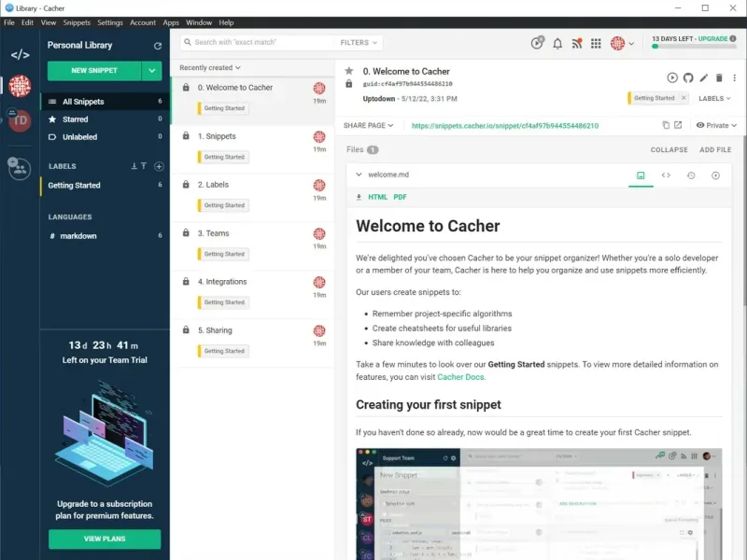Image resolution: width=747 pixels, height=560 pixels.
Task: Click the NEW SNIPPET button
Action: tap(94, 71)
